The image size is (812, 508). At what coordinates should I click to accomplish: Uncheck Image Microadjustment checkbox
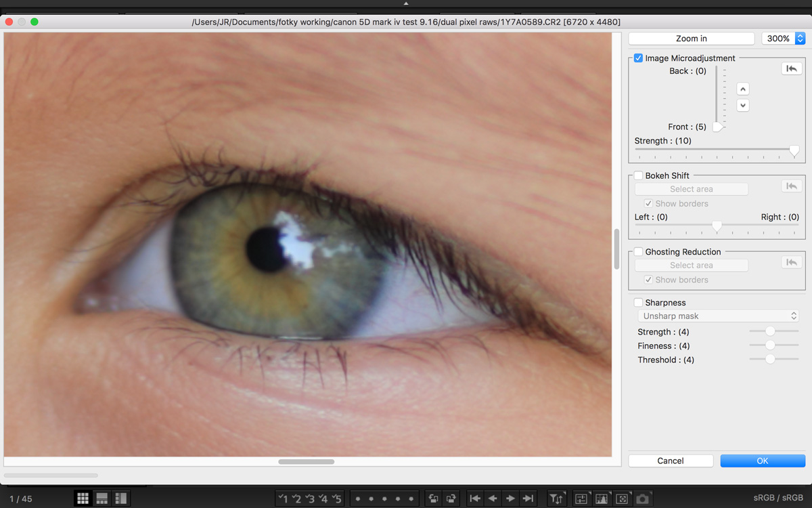[x=638, y=58]
